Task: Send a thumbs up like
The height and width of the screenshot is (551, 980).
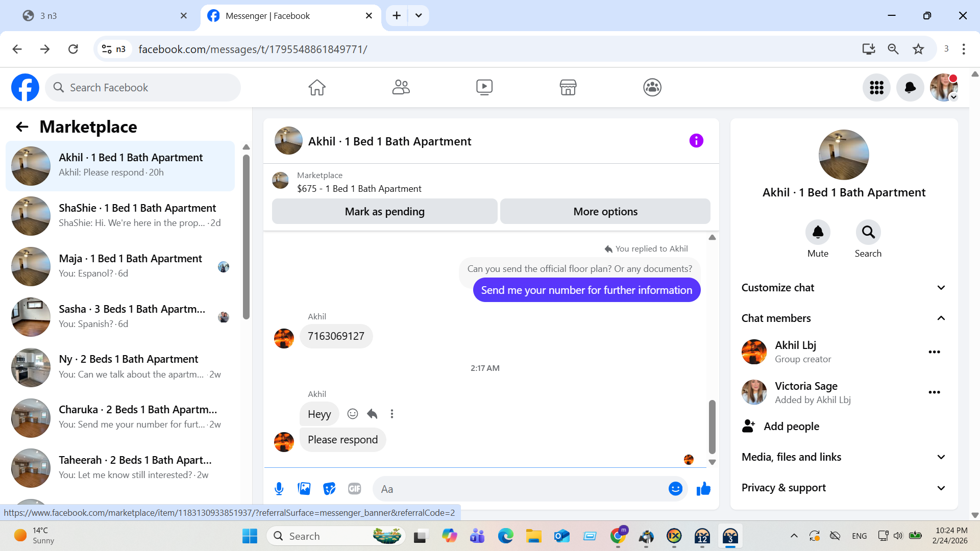Action: tap(703, 489)
